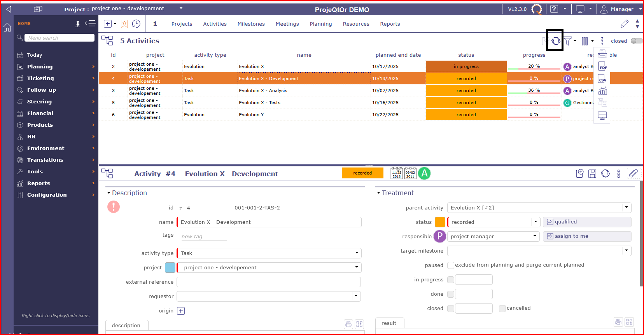Expand the activity type dropdown
644x335 pixels.
(x=357, y=253)
